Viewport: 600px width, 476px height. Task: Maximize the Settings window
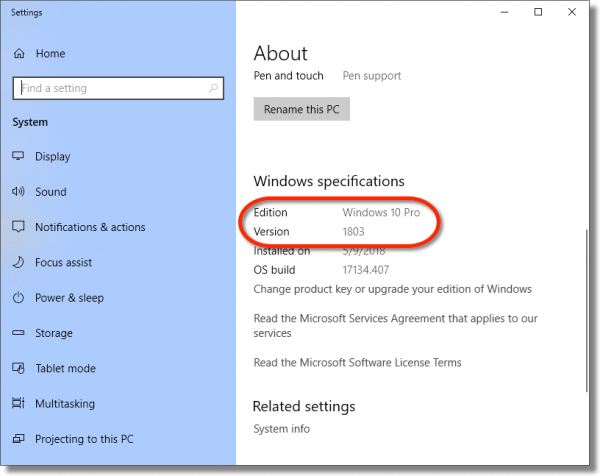[x=538, y=12]
